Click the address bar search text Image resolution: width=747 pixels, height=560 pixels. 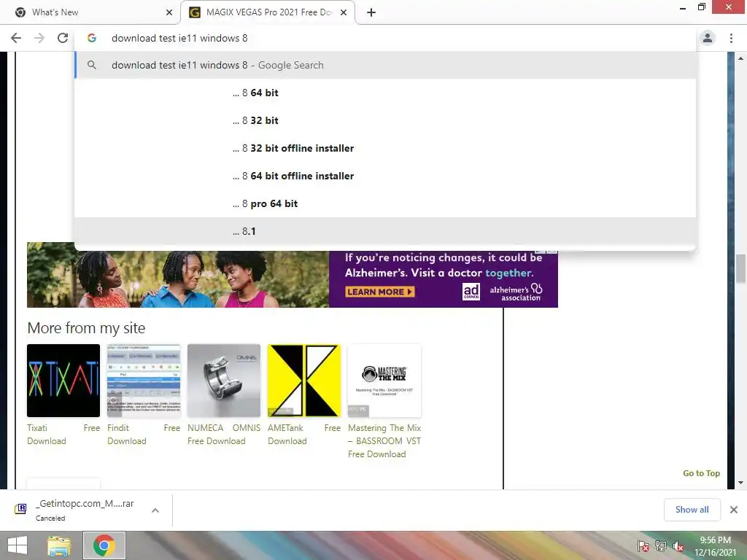[179, 38]
